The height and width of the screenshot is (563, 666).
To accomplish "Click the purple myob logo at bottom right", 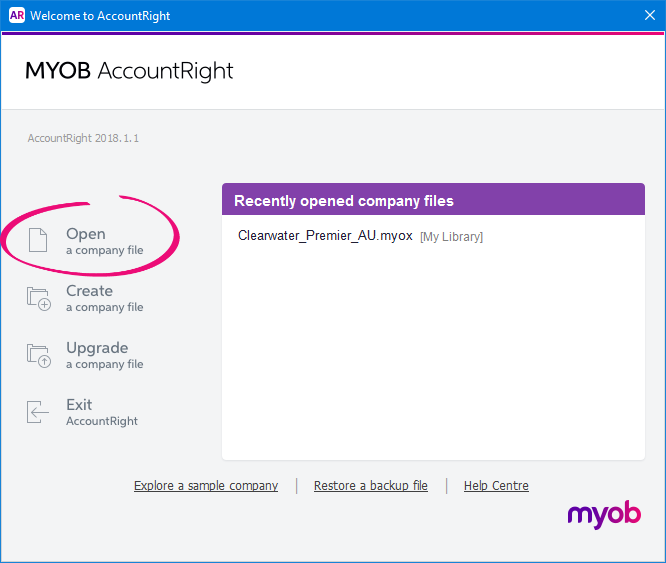I will (x=604, y=514).
